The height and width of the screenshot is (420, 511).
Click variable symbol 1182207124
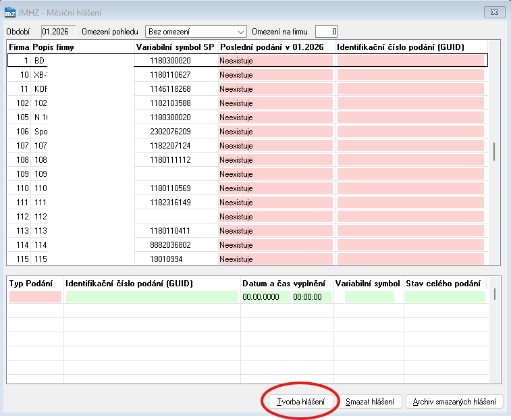(170, 146)
